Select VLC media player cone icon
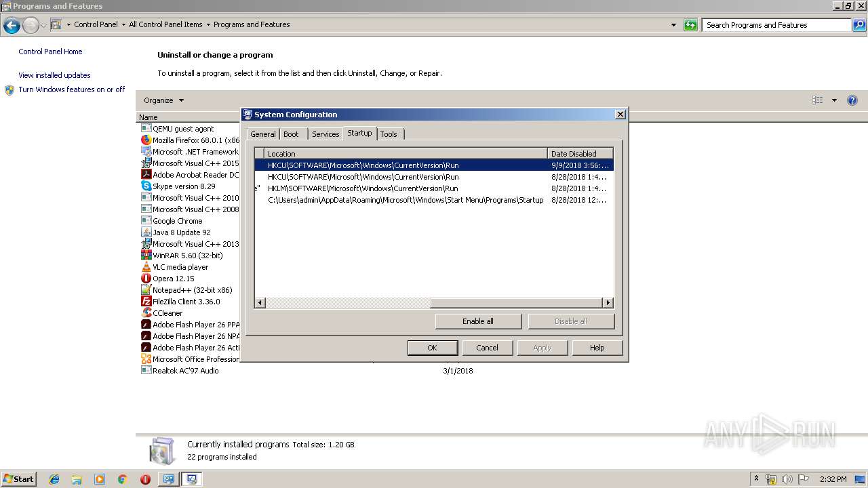Image resolution: width=868 pixels, height=488 pixels. pos(146,267)
